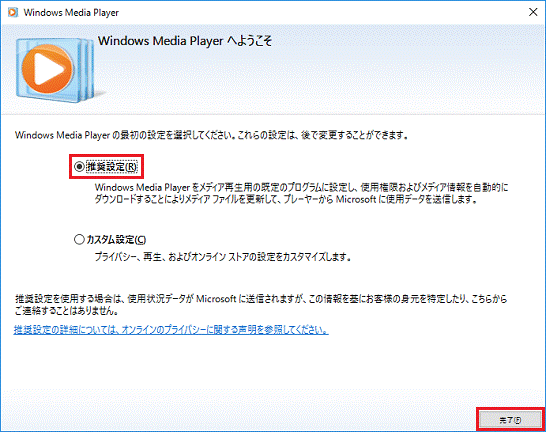Click the Windows Media Player title bar icon
546x432 pixels.
tap(13, 12)
